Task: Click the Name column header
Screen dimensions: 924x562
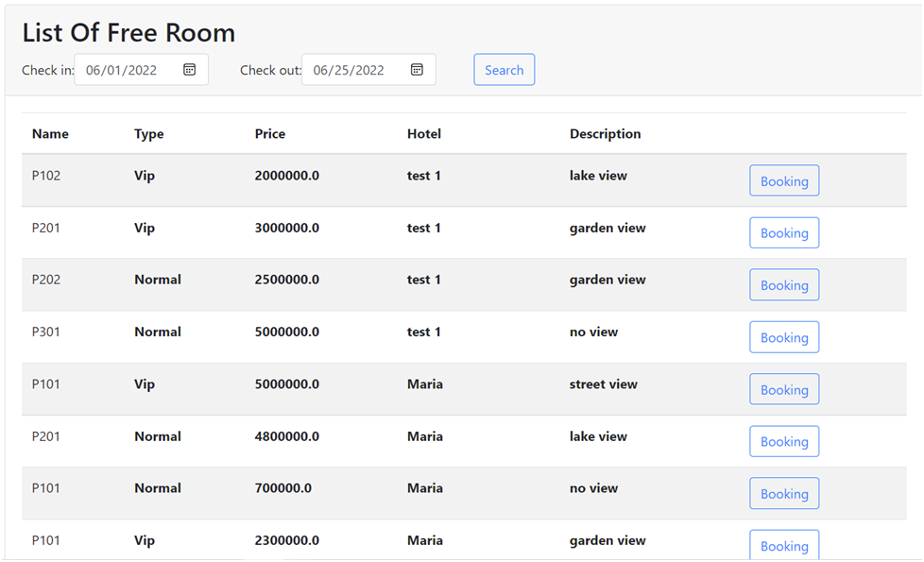Action: click(50, 133)
